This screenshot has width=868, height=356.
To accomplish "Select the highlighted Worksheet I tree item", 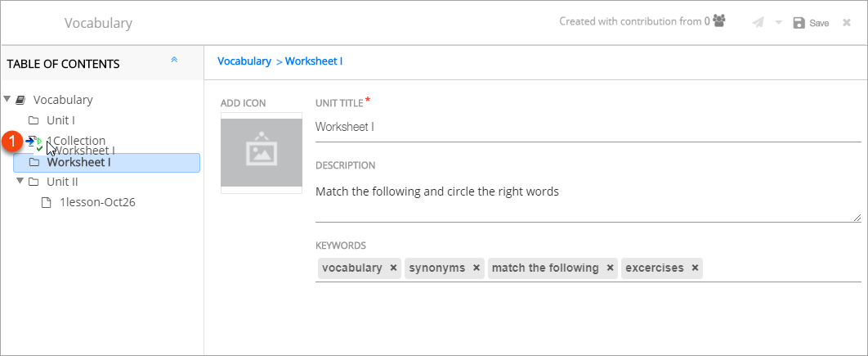I will (x=78, y=162).
